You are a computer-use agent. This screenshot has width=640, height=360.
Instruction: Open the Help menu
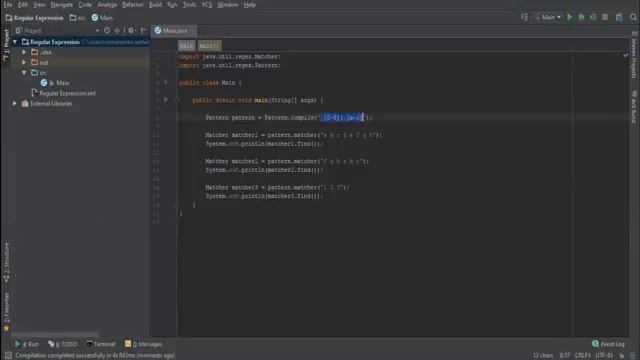tap(249, 5)
